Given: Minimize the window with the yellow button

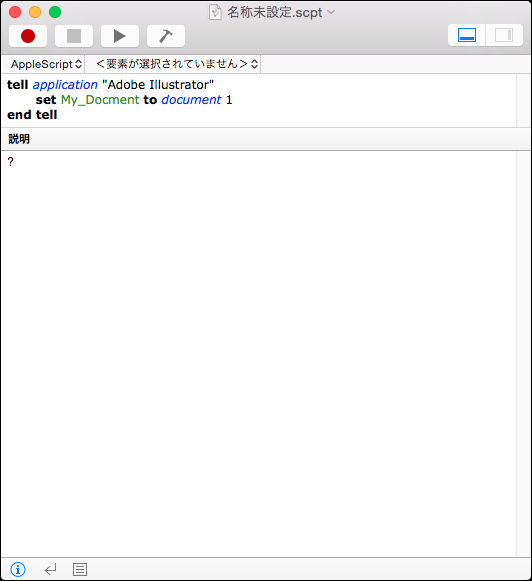Looking at the screenshot, I should pos(35,12).
